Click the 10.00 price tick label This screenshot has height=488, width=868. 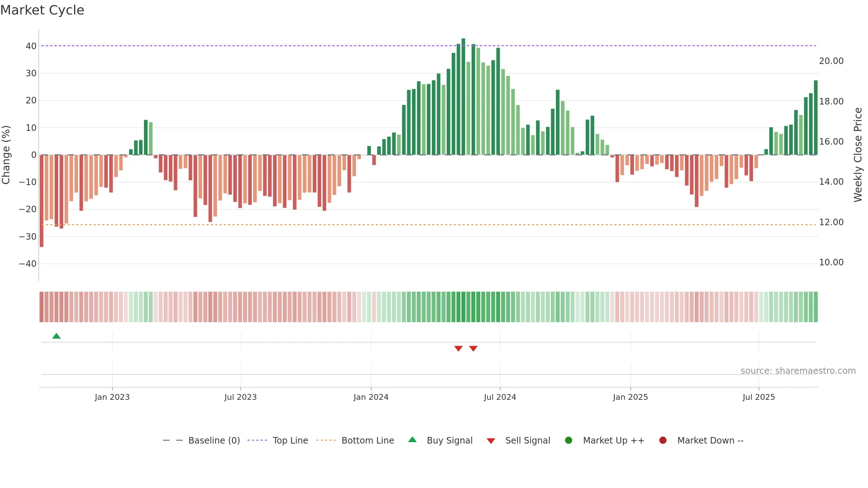831,262
